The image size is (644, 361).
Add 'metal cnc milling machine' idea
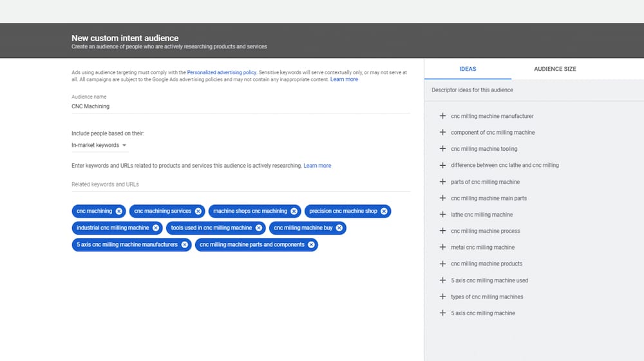click(x=442, y=248)
